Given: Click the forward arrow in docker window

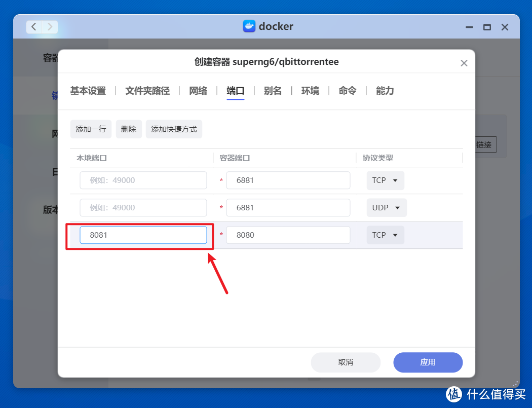Looking at the screenshot, I should [x=50, y=27].
